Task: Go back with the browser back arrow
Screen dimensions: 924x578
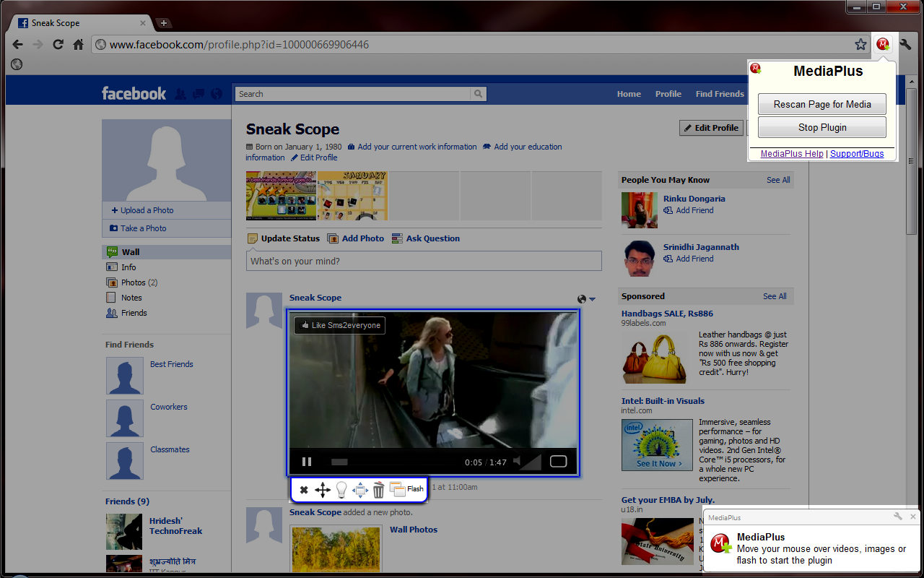Action: tap(17, 45)
